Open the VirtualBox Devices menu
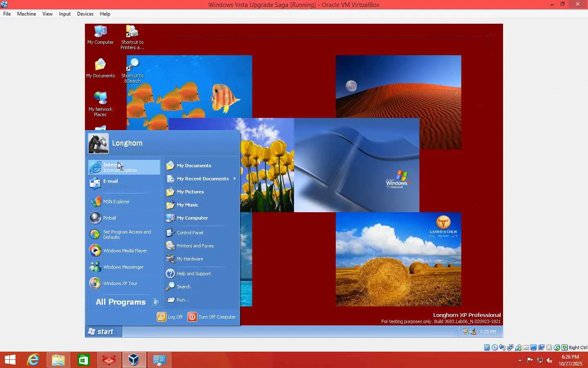The width and height of the screenshot is (588, 368). tap(85, 14)
